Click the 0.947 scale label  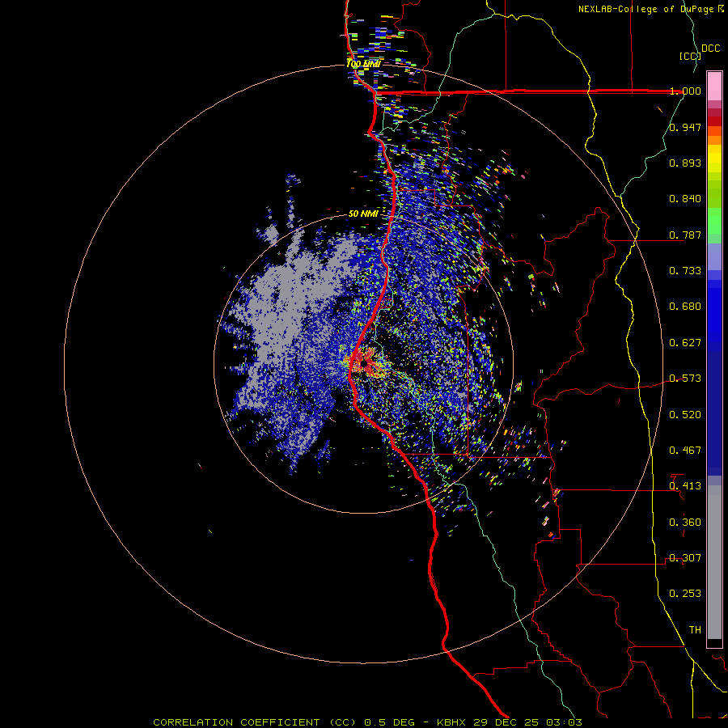[685, 127]
